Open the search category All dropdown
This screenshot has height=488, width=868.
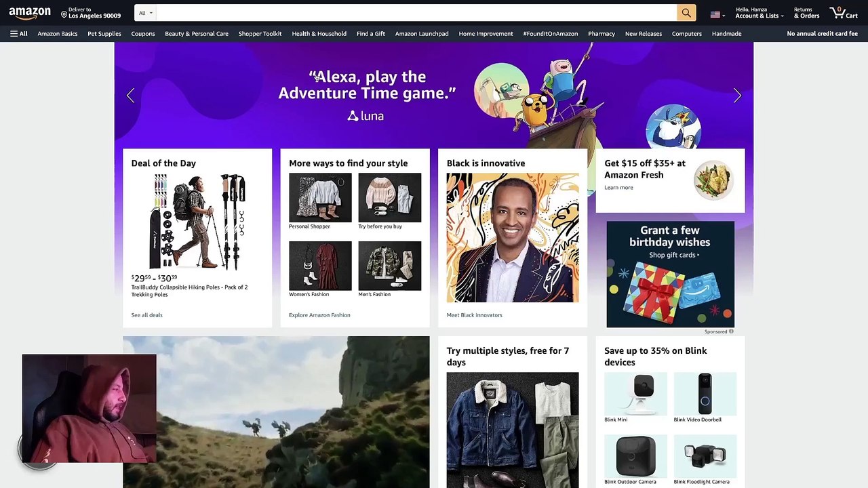145,13
